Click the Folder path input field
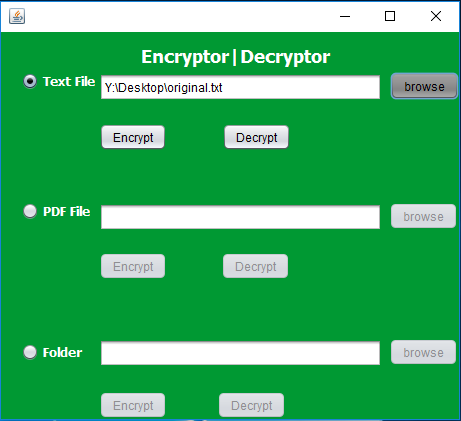The height and width of the screenshot is (421, 461). tap(240, 353)
